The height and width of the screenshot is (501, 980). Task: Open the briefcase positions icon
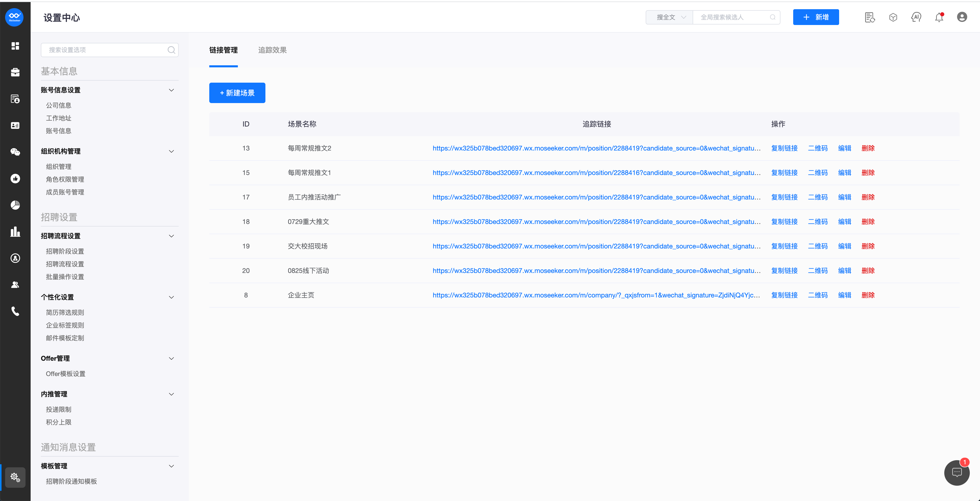(15, 72)
